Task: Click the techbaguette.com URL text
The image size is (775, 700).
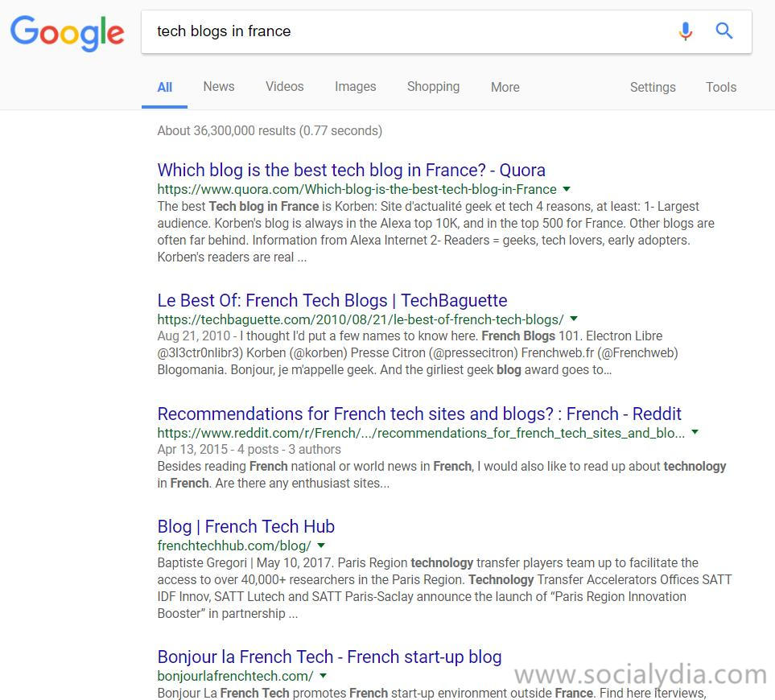Action: pos(361,319)
